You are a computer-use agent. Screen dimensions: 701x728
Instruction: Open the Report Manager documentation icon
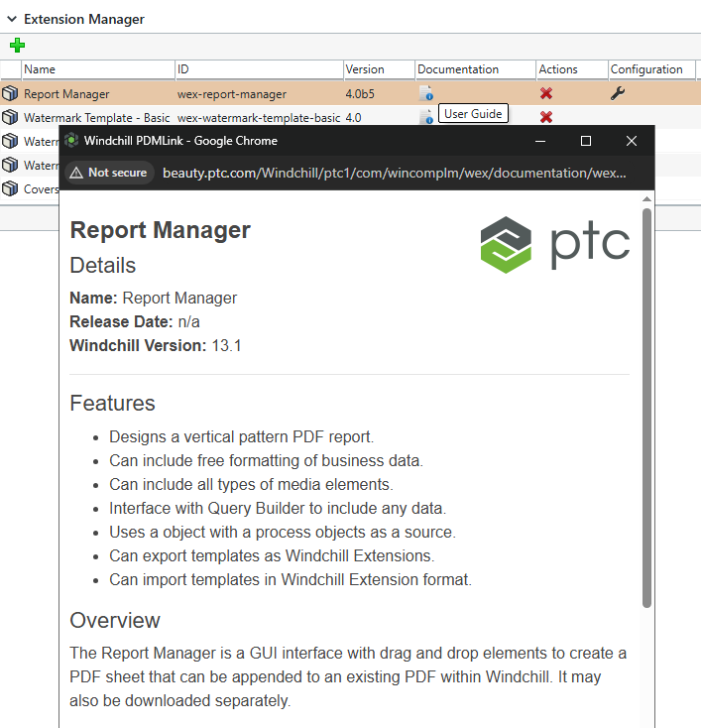[425, 94]
